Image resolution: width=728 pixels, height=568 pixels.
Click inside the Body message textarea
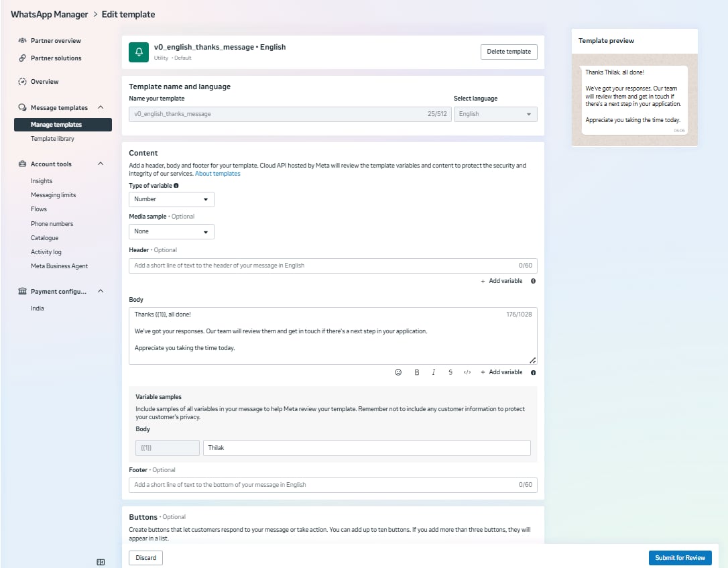[333, 336]
